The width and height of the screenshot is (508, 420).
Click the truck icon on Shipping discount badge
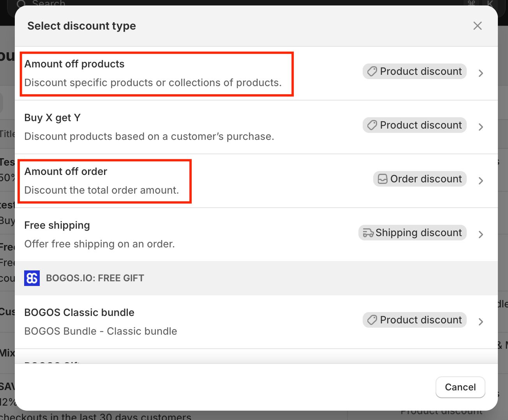(x=368, y=233)
